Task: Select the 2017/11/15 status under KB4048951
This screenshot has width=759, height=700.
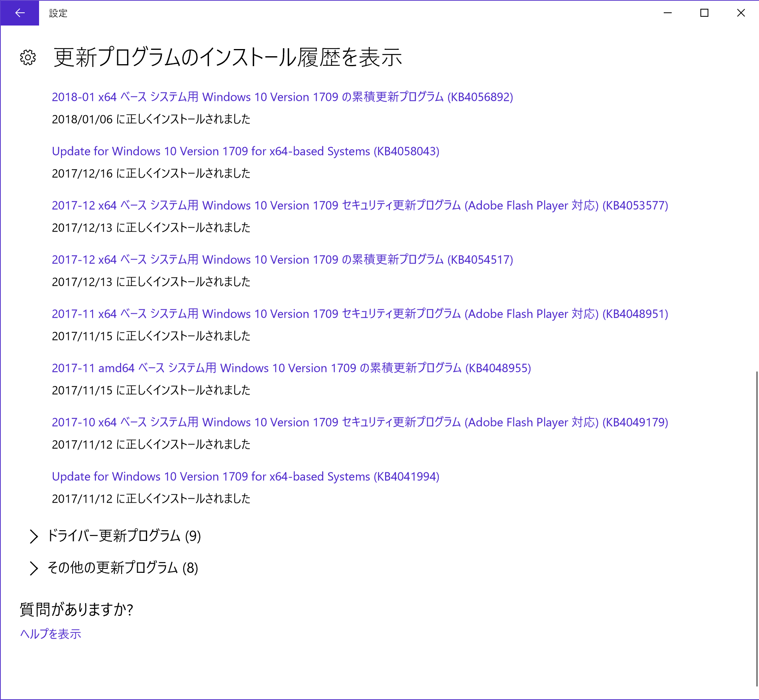Action: (151, 336)
